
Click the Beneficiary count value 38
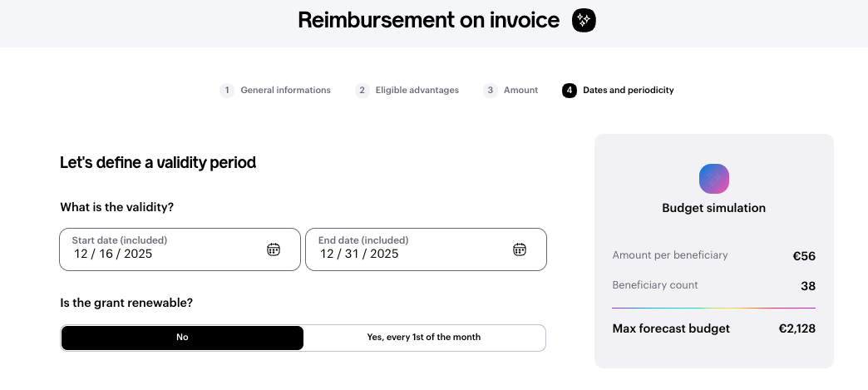[807, 286]
